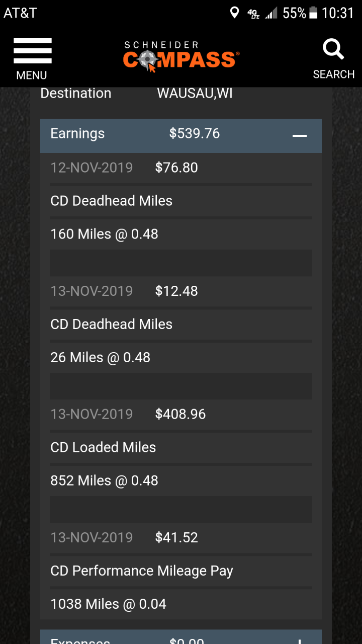Tap the battery status icon

313,13
